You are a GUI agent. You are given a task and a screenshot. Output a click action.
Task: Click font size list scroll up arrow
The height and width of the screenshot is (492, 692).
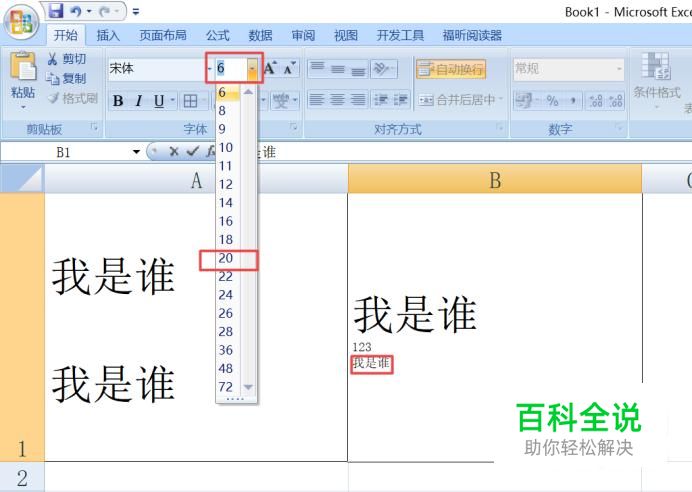[248, 92]
